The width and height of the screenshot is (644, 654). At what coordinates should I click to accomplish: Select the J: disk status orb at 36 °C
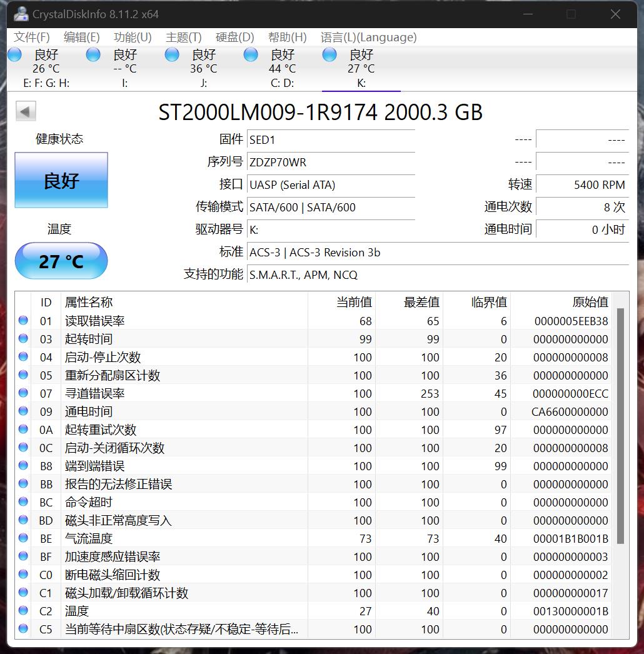coord(172,54)
